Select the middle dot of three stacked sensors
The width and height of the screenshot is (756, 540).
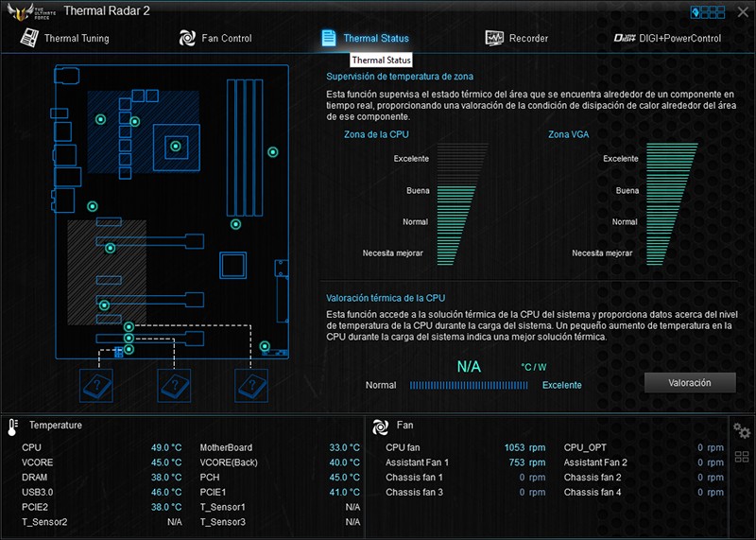pyautogui.click(x=129, y=338)
